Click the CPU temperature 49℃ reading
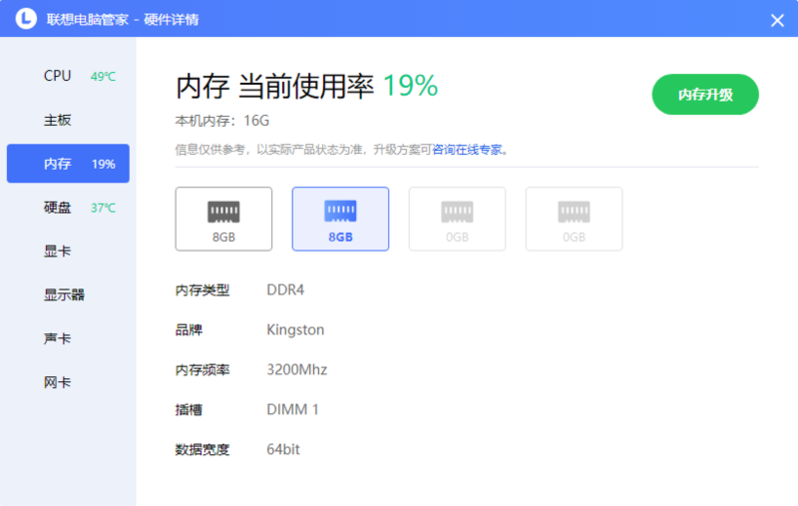Viewport: 798px width, 506px height. (x=103, y=77)
